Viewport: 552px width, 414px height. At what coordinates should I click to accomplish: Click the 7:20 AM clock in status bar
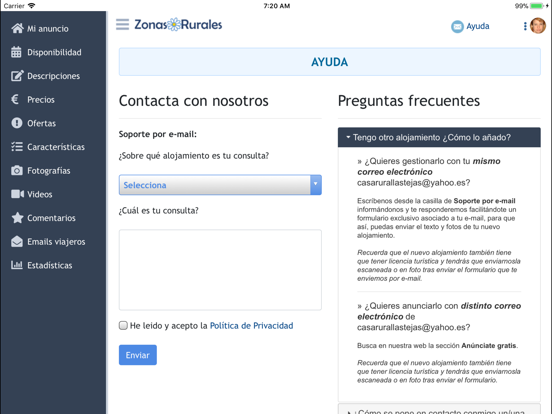pyautogui.click(x=277, y=6)
